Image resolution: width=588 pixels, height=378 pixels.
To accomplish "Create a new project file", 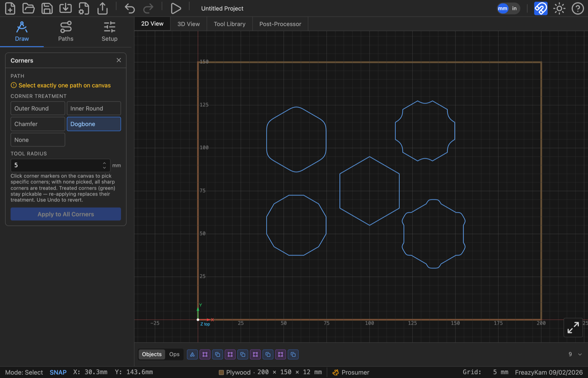I will point(10,8).
